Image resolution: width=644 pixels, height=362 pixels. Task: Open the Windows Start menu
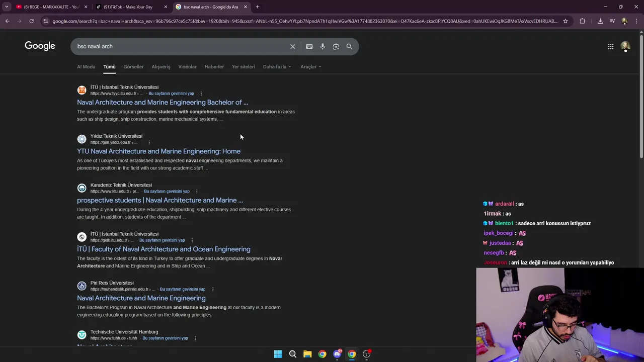pyautogui.click(x=278, y=354)
